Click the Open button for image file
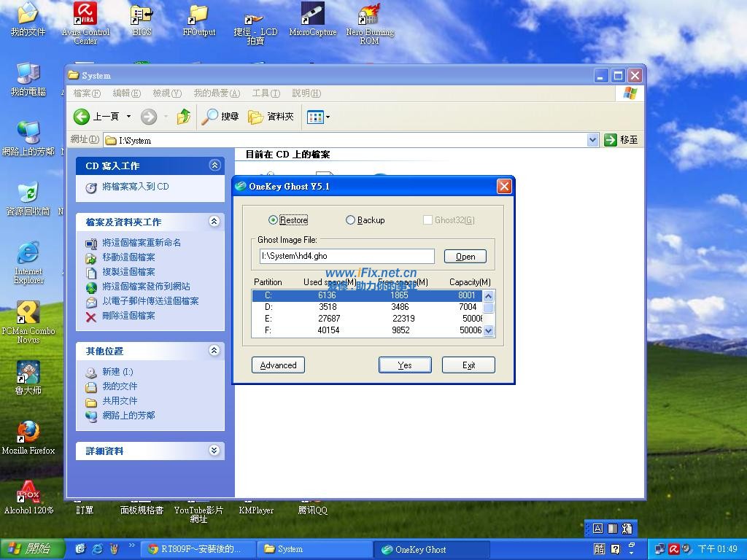The height and width of the screenshot is (560, 747). [x=465, y=257]
